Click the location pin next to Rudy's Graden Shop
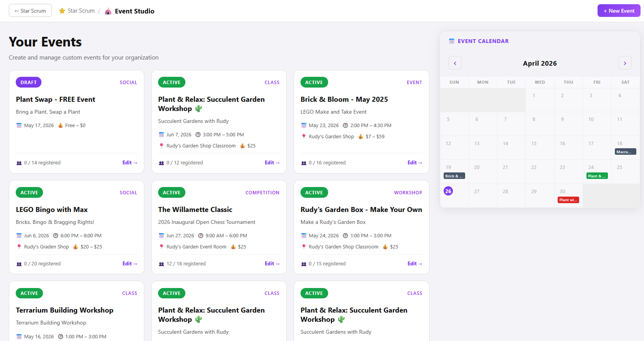This screenshot has width=644, height=341. (19, 247)
